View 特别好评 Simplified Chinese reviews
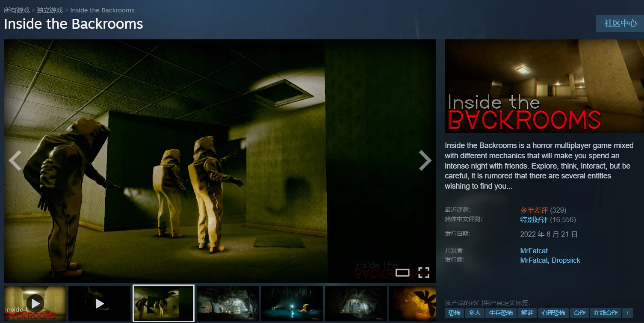The image size is (644, 323). pos(534,219)
